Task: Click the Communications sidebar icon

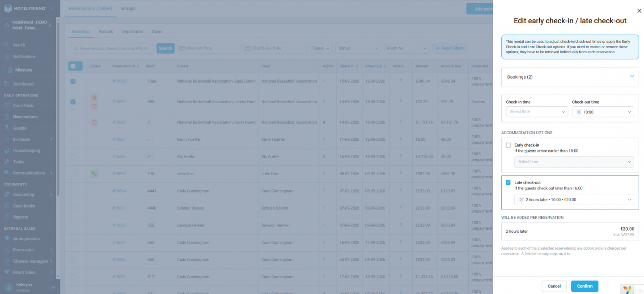Action: tap(7, 173)
